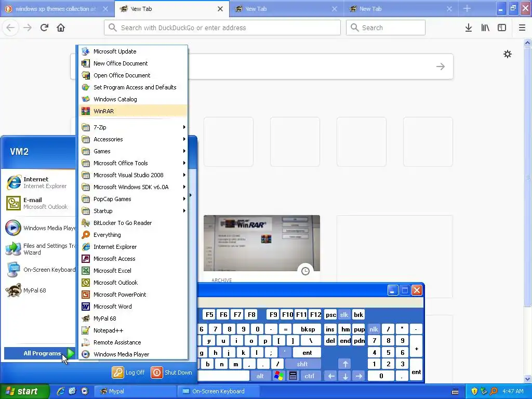The width and height of the screenshot is (532, 399).
Task: Launch Windows Media Player from programs list
Action: tap(133, 354)
